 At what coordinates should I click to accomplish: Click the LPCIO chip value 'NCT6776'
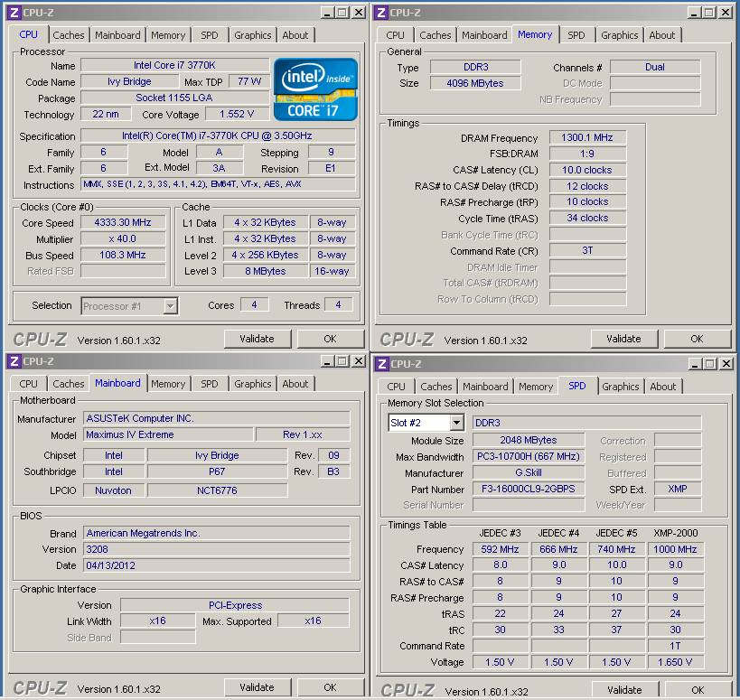pos(217,490)
